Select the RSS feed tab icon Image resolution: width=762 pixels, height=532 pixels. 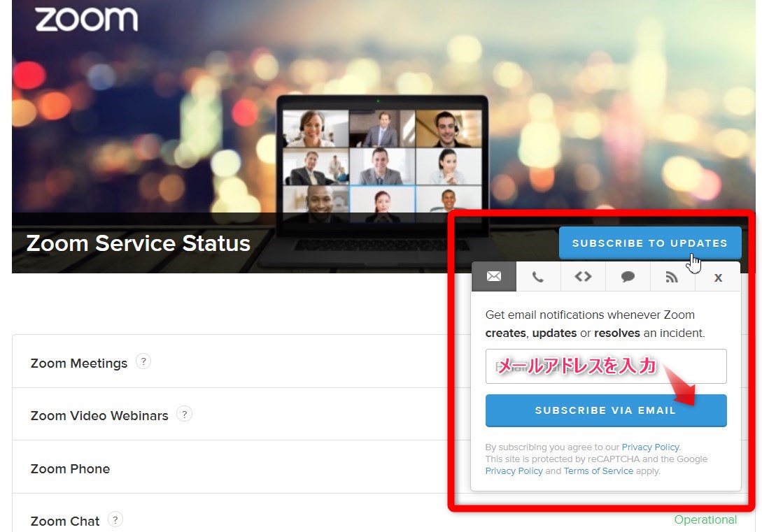(x=672, y=277)
